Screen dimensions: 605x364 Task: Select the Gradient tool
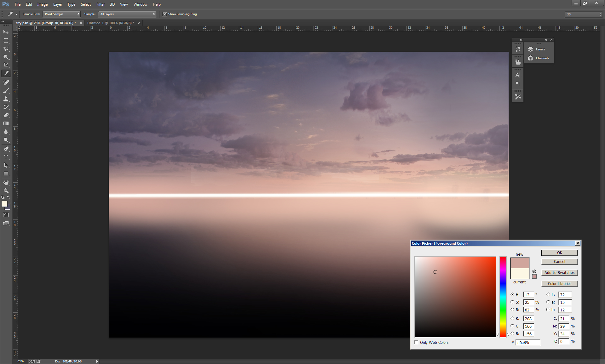[6, 124]
